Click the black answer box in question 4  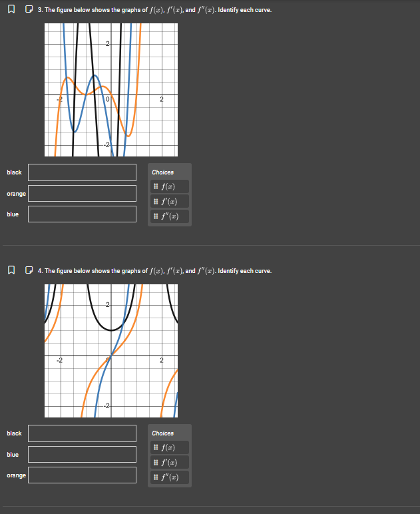click(x=83, y=433)
